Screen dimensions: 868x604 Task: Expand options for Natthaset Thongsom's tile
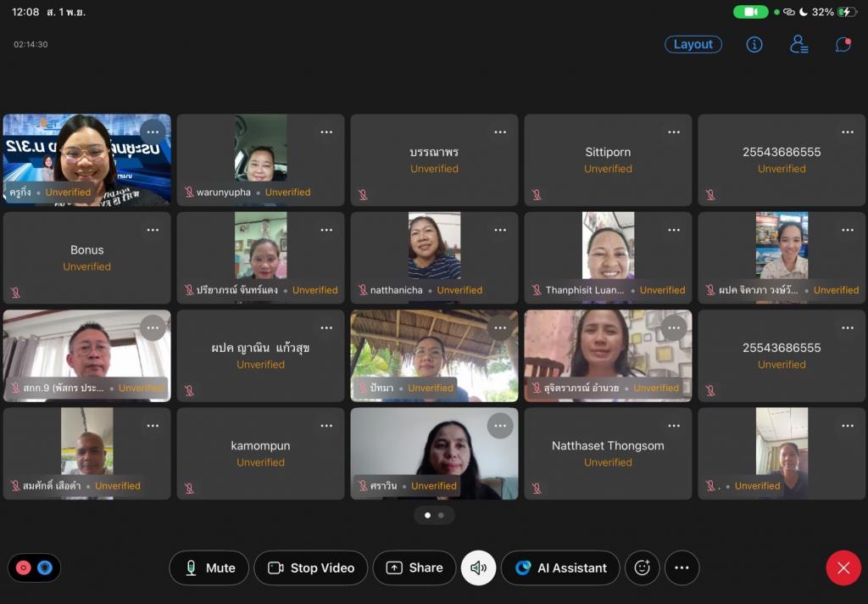[x=674, y=426]
